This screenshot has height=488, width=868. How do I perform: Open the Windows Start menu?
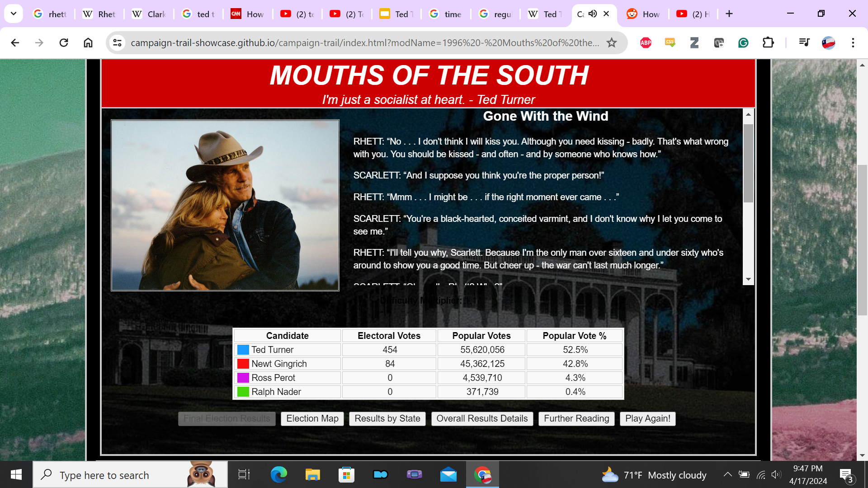click(x=16, y=475)
